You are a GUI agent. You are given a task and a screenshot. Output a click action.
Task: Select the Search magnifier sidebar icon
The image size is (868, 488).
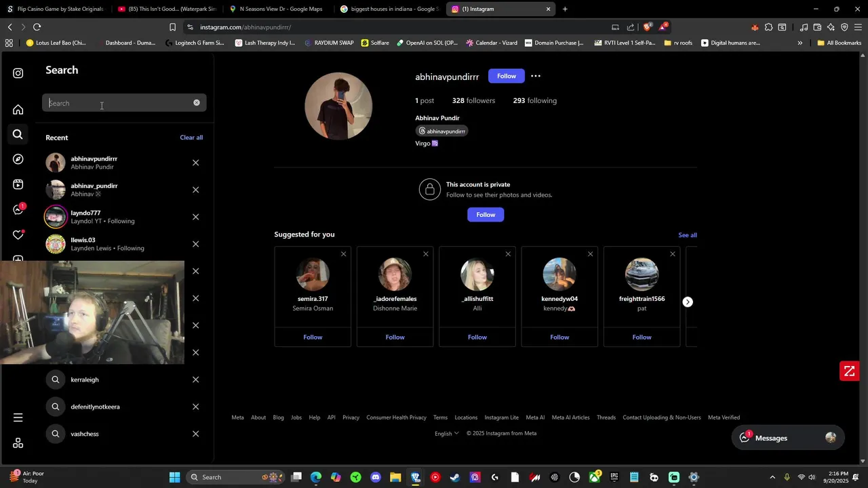(18, 134)
